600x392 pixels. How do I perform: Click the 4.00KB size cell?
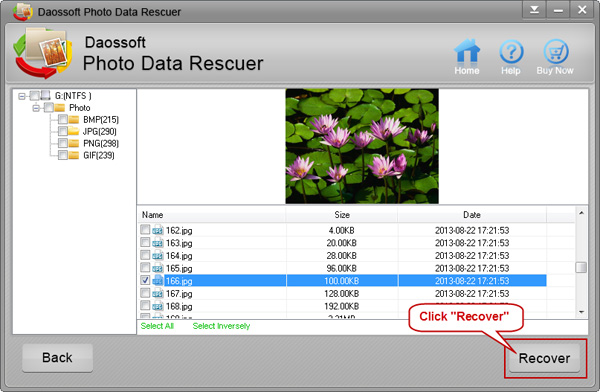342,230
